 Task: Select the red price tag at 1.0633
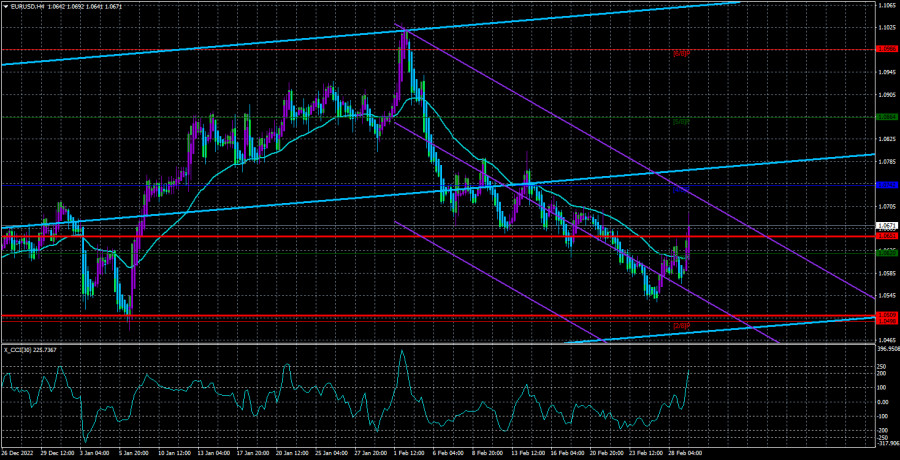(x=885, y=237)
